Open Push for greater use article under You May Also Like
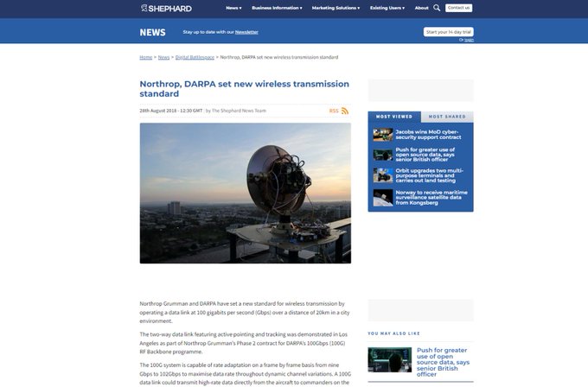Viewport: 588px width, 387px height. click(443, 362)
